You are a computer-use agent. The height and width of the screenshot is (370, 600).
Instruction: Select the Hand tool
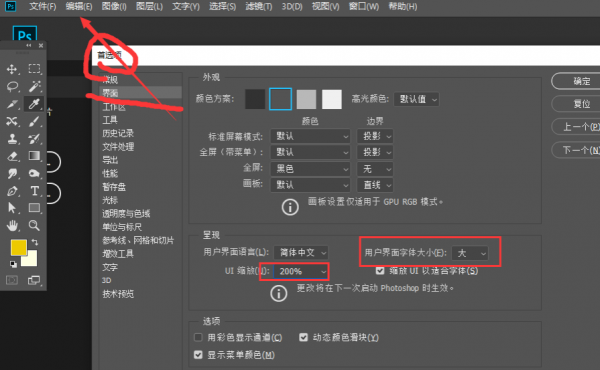12,225
